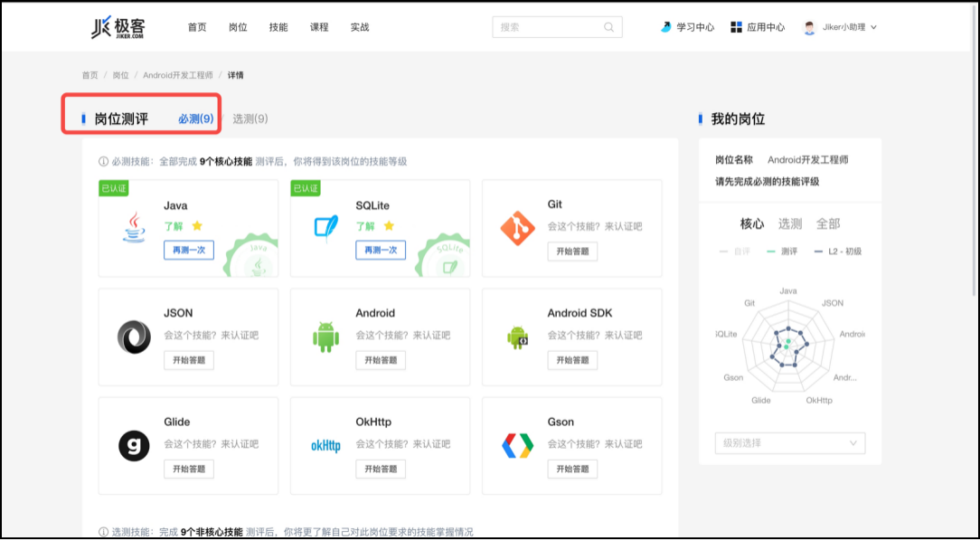The width and height of the screenshot is (980, 541).
Task: Click 开始答题 for Git
Action: (x=572, y=252)
